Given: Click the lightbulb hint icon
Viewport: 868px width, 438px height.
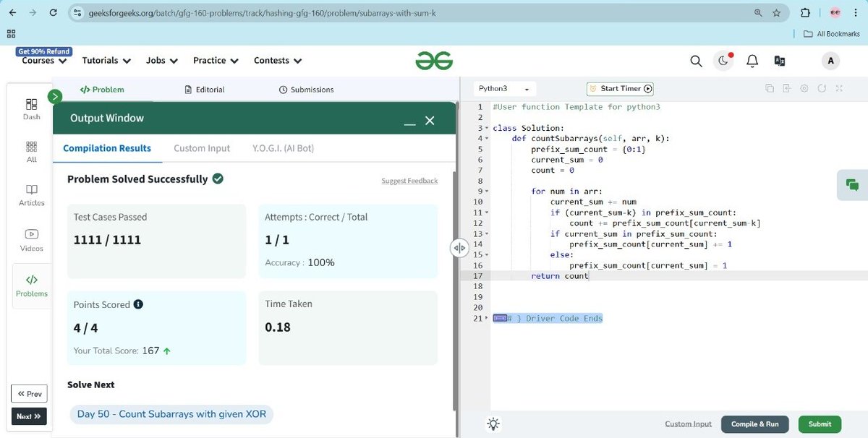Looking at the screenshot, I should (493, 424).
